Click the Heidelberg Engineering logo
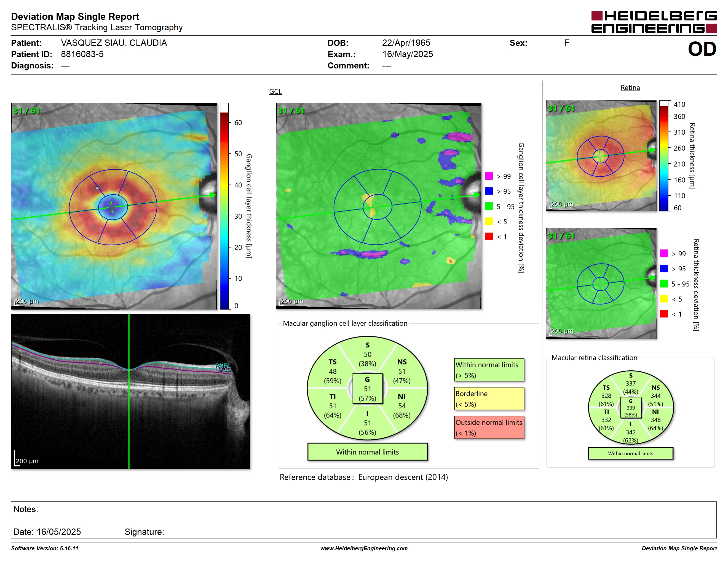Viewport: 728px width, 563px height. point(654,22)
